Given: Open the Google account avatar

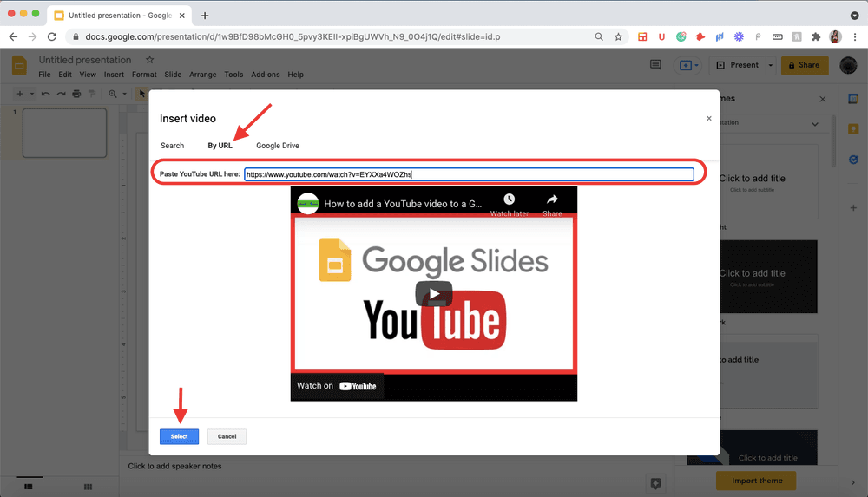Looking at the screenshot, I should point(848,65).
